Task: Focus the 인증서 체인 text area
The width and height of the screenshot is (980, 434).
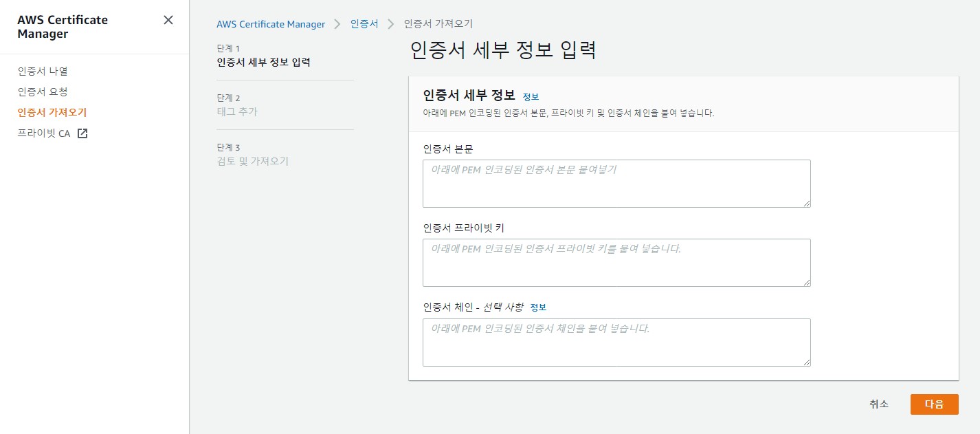Action: pos(616,343)
